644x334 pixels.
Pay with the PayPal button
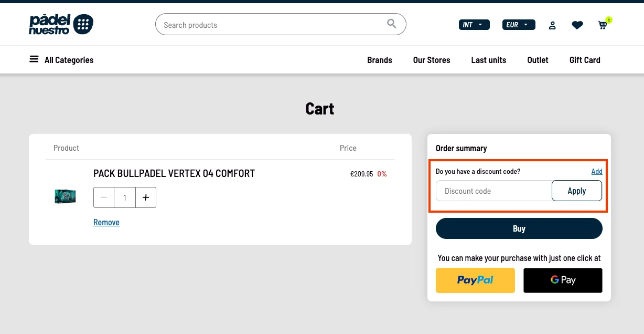[x=475, y=280]
